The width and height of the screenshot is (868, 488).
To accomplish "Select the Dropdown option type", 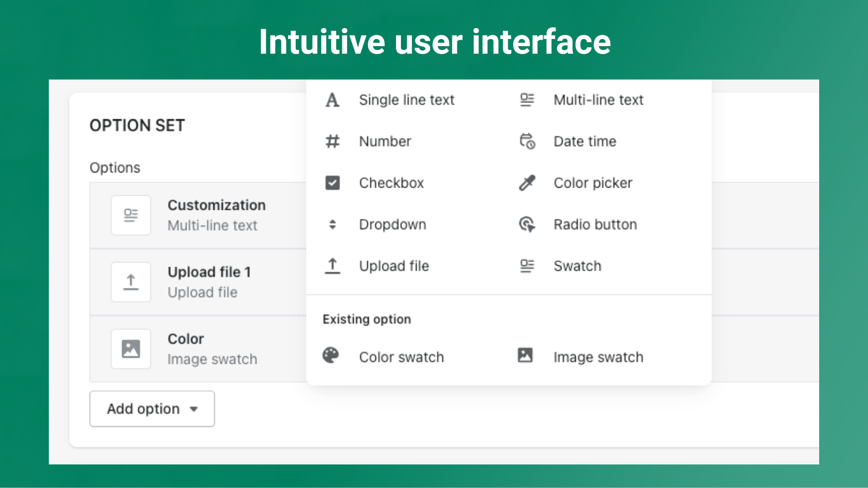I will tap(392, 224).
